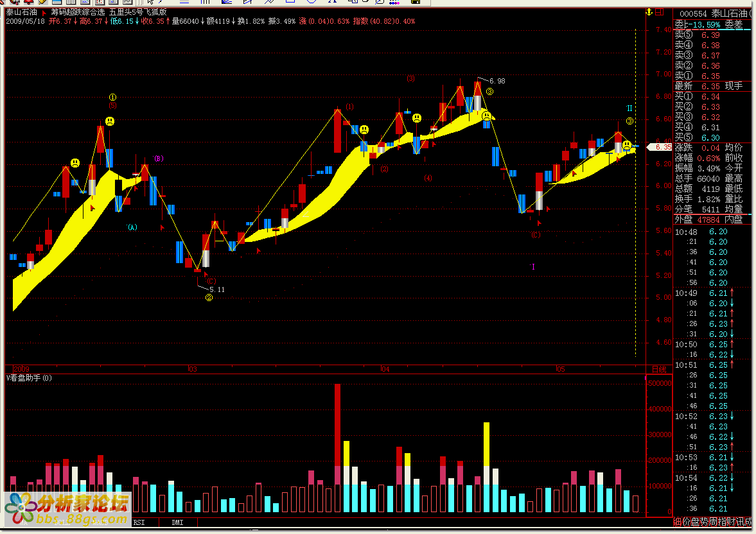756x534 pixels.
Task: Click the 000554 泰山石油 quote header
Action: tap(715, 14)
